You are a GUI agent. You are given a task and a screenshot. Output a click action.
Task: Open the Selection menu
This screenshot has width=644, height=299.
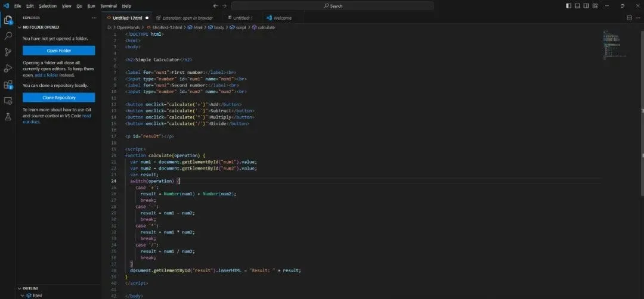pos(48,6)
